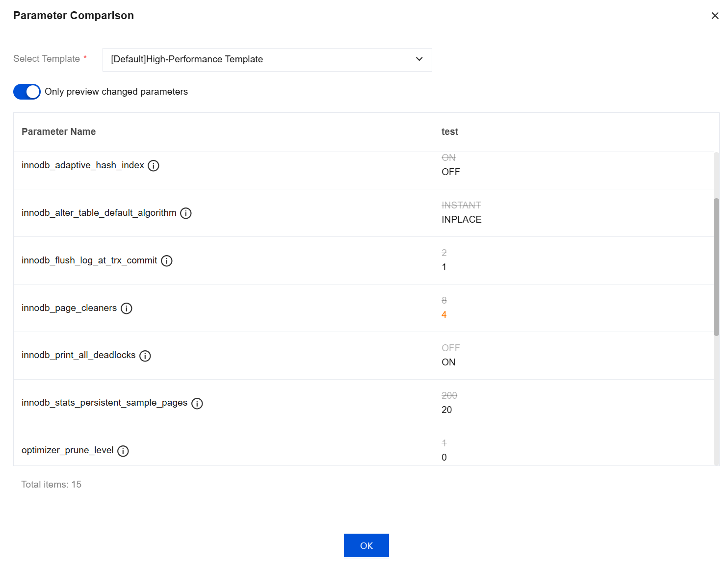728x568 pixels.
Task: Click the innodb_print_all_deadlocks ON value
Action: pyautogui.click(x=448, y=362)
